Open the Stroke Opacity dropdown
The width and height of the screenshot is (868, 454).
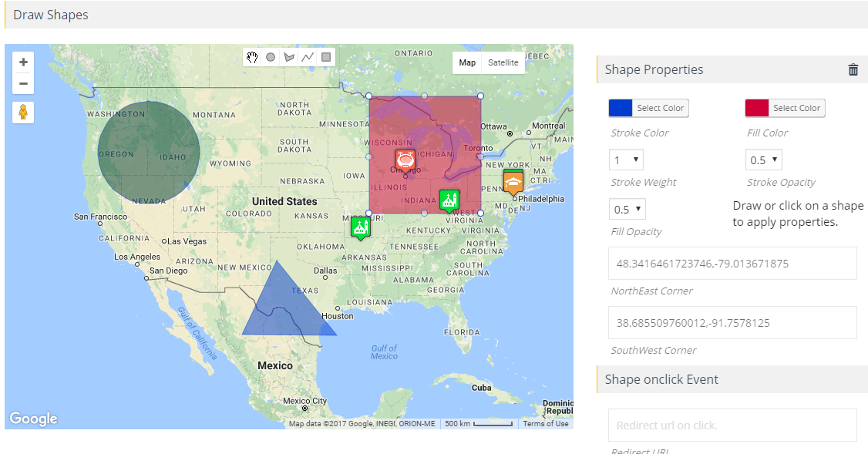(763, 160)
